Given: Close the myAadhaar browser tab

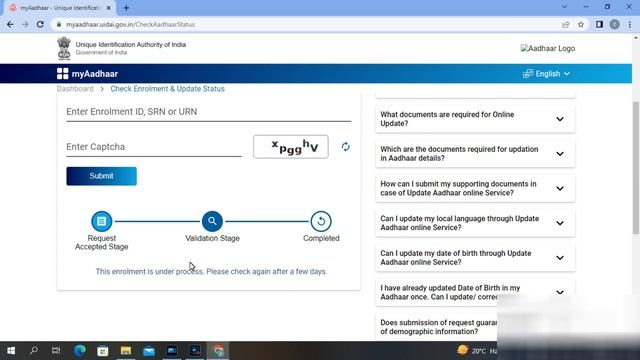Looking at the screenshot, I should tap(109, 8).
